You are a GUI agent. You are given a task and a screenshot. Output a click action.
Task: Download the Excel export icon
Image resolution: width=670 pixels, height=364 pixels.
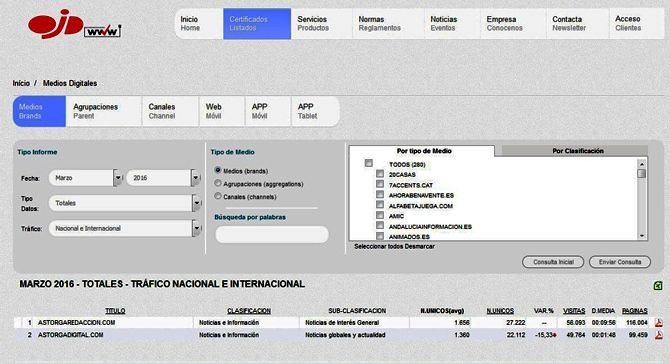point(658,286)
